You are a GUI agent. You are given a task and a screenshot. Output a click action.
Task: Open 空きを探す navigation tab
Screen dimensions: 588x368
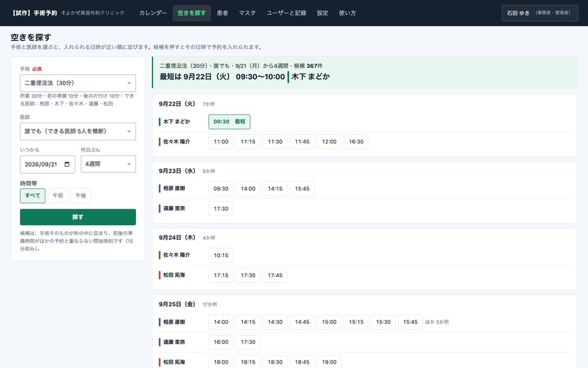[x=192, y=13]
